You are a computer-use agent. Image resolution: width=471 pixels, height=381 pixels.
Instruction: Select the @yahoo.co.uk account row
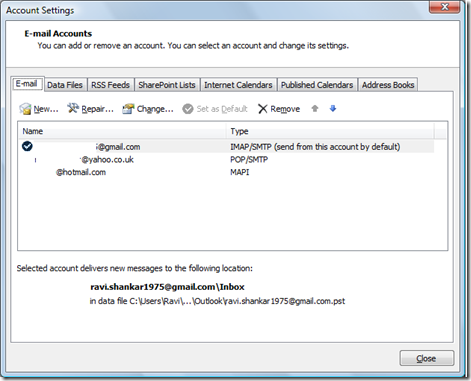[227, 160]
